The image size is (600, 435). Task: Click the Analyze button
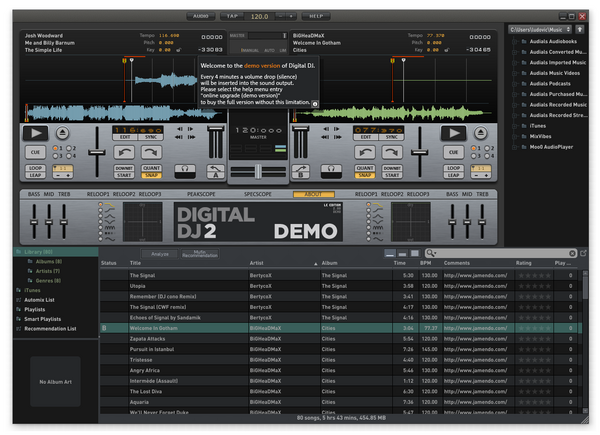click(x=160, y=254)
